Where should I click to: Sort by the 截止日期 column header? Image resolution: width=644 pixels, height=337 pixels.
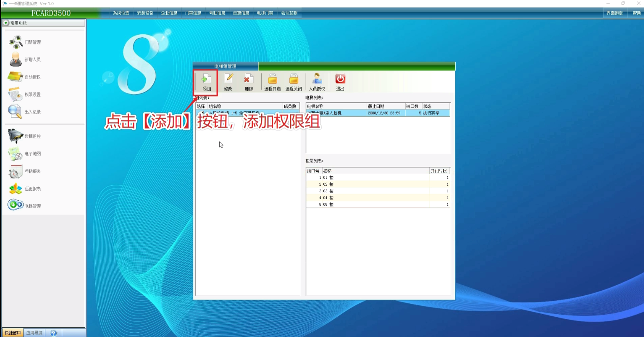pos(386,106)
